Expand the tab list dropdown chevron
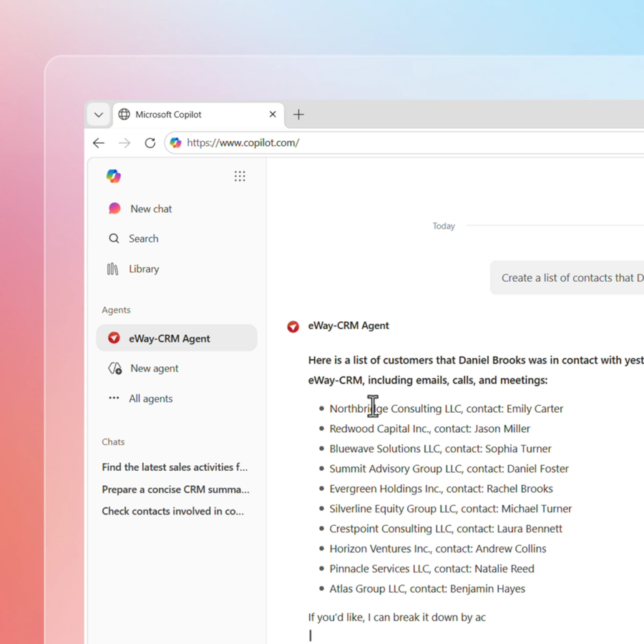The width and height of the screenshot is (644, 644). [99, 114]
